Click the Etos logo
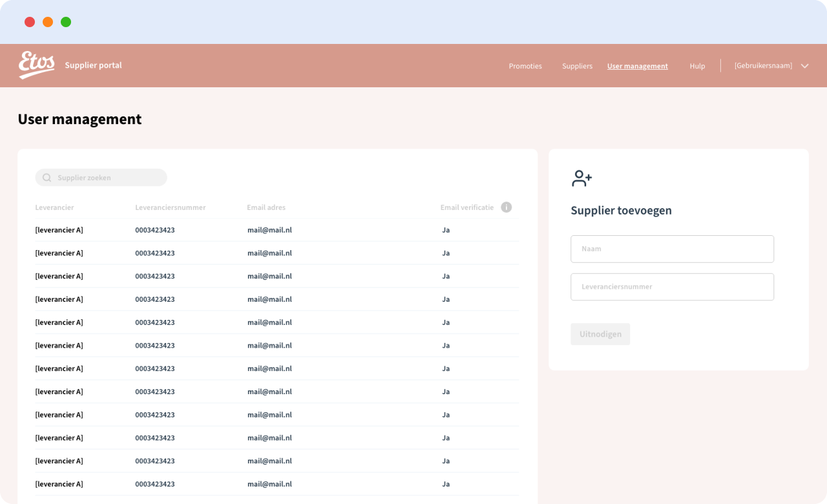The image size is (827, 504). click(x=36, y=65)
